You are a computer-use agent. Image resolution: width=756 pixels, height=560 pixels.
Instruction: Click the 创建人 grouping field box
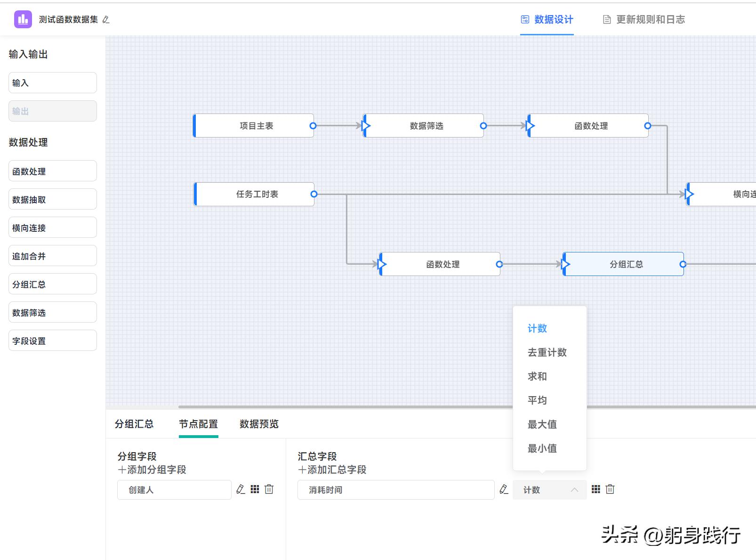tap(174, 490)
